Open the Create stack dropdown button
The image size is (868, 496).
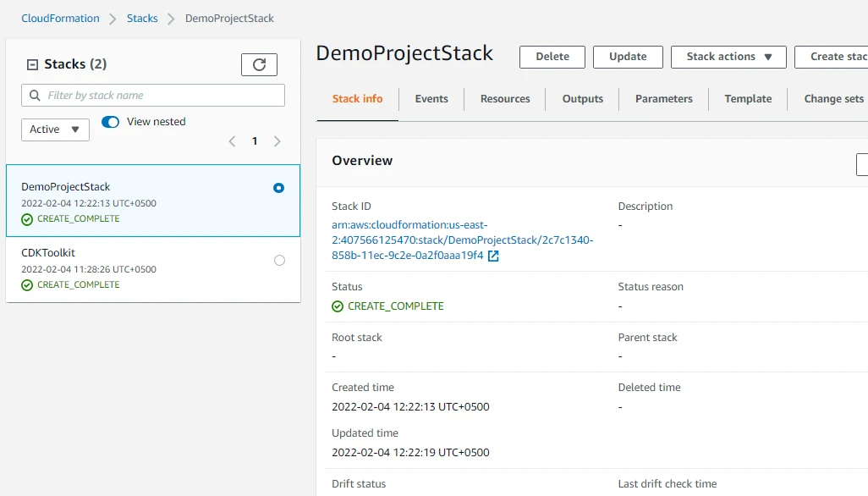click(x=833, y=57)
